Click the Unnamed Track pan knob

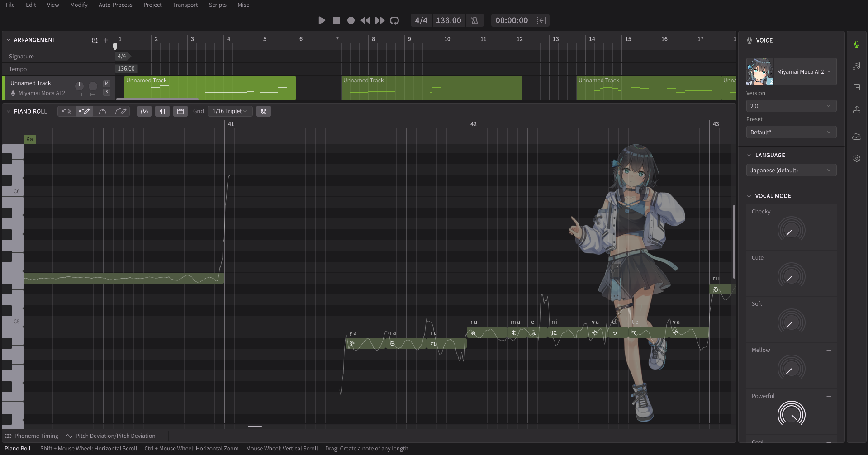click(93, 85)
